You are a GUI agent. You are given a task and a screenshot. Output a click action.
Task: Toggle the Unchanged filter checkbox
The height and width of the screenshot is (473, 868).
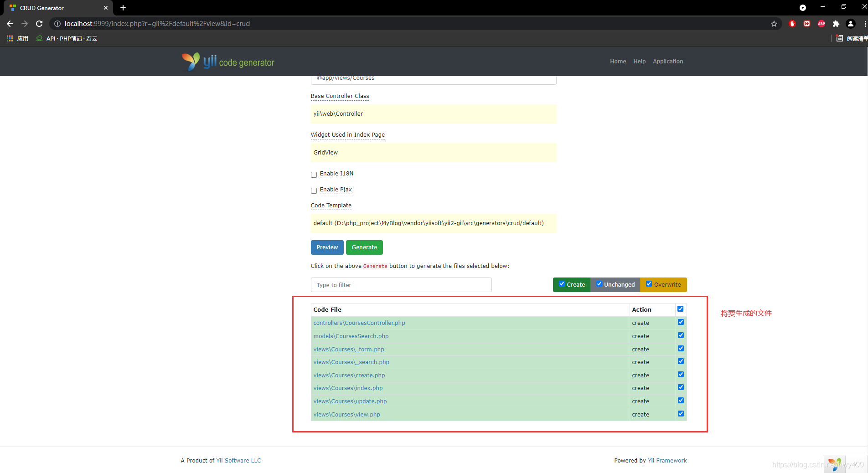click(599, 284)
